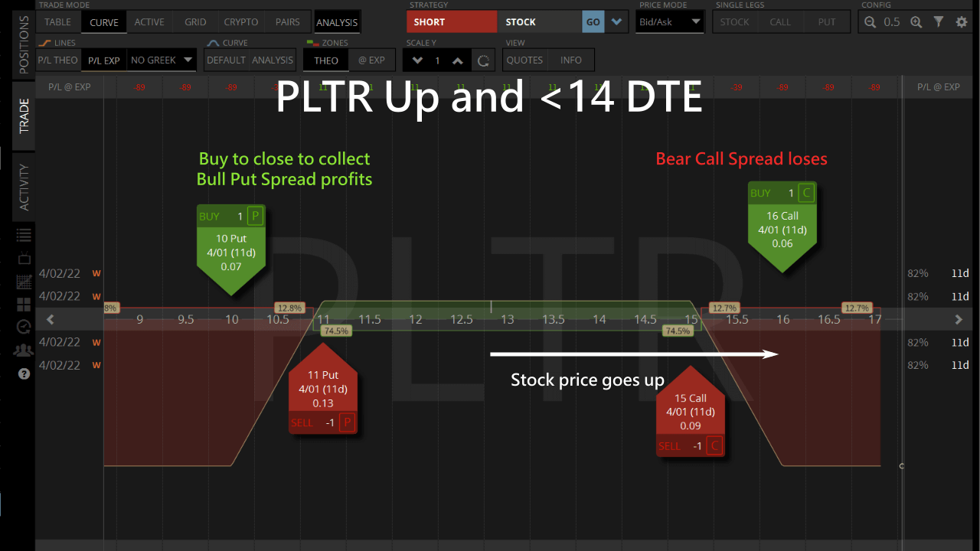
Task: Toggle INFO view
Action: [x=571, y=60]
